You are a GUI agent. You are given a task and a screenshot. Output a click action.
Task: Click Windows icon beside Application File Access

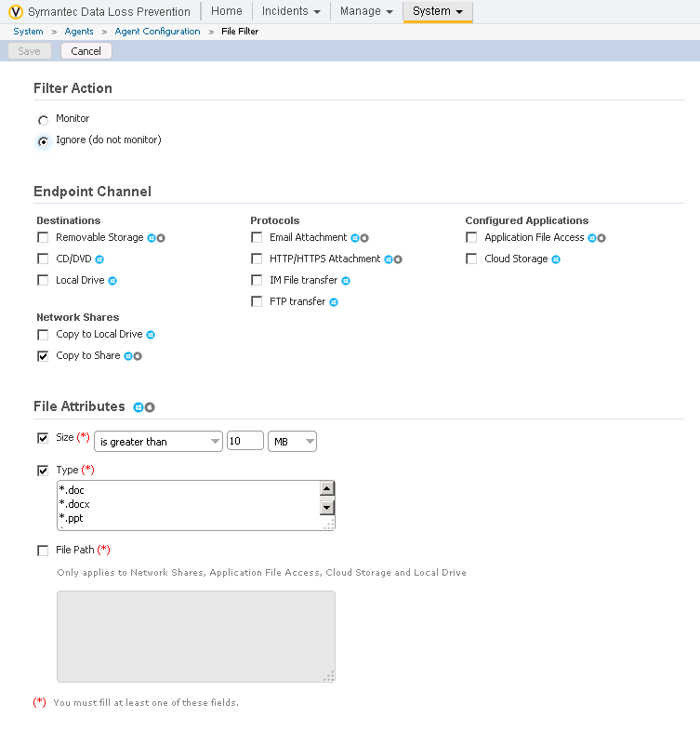click(592, 238)
